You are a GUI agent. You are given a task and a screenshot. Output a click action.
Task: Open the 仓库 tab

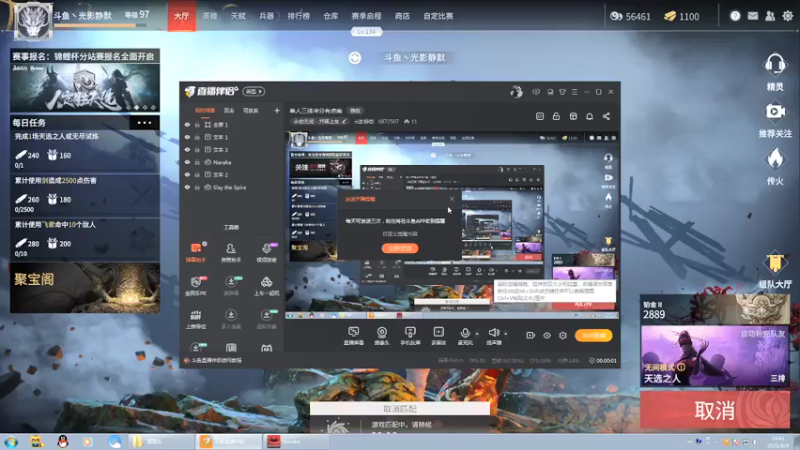331,16
